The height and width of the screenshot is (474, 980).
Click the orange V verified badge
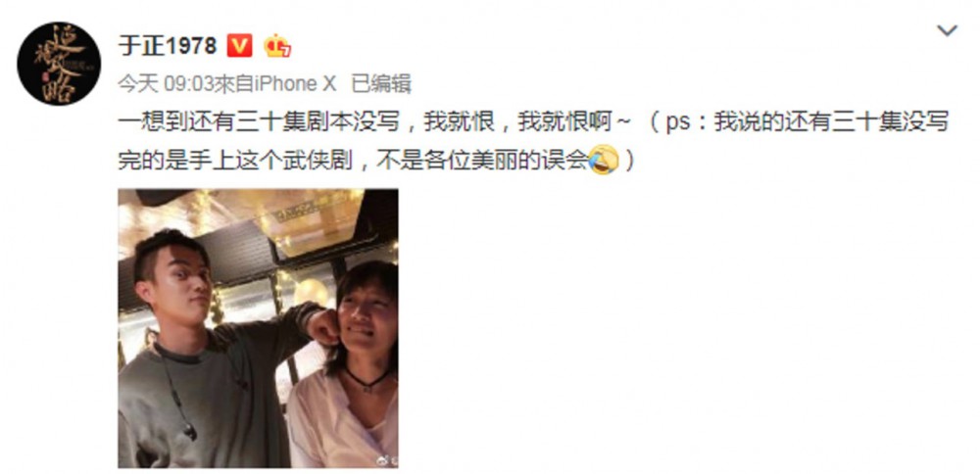tap(239, 46)
